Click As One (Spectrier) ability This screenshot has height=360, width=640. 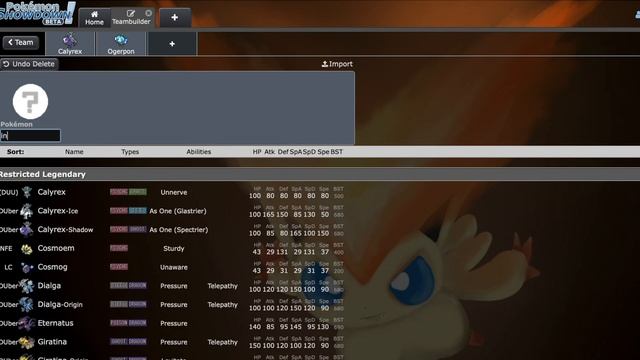coord(179,230)
